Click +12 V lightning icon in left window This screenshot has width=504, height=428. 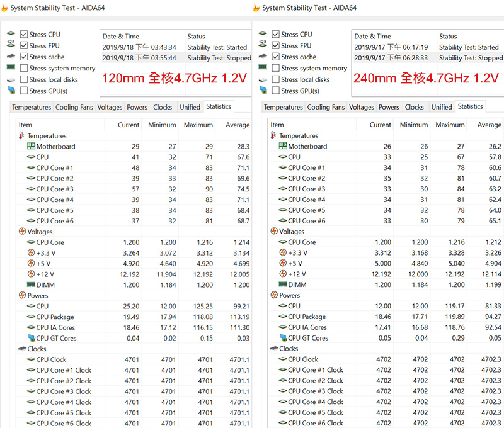point(31,274)
